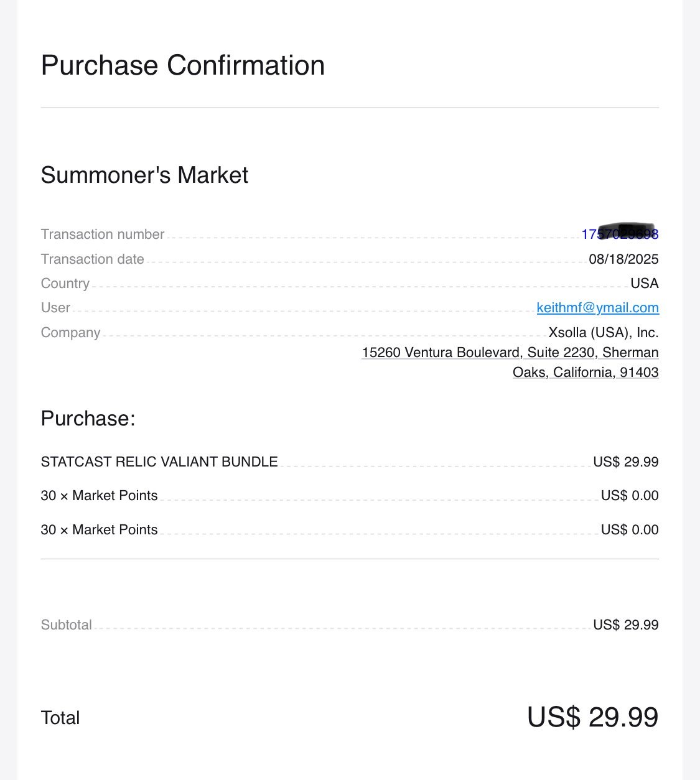The height and width of the screenshot is (780, 700).
Task: Select the first 30 × Market Points line
Action: [100, 496]
